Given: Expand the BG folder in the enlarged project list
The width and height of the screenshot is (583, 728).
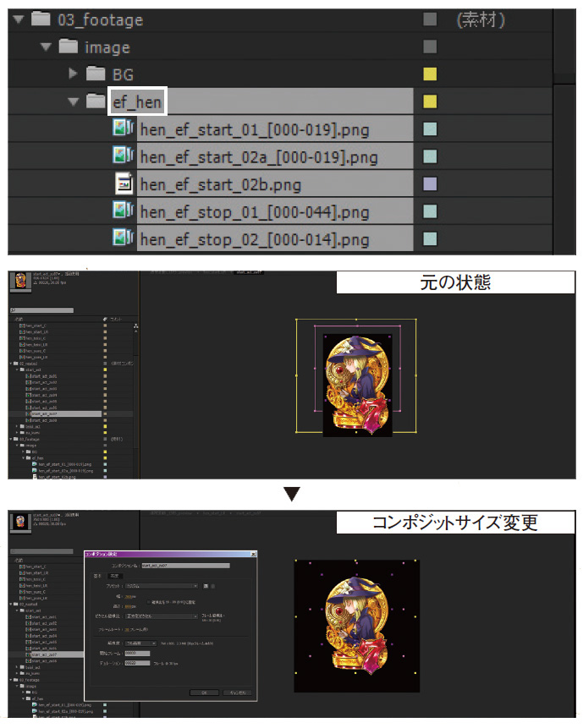Looking at the screenshot, I should tap(73, 74).
